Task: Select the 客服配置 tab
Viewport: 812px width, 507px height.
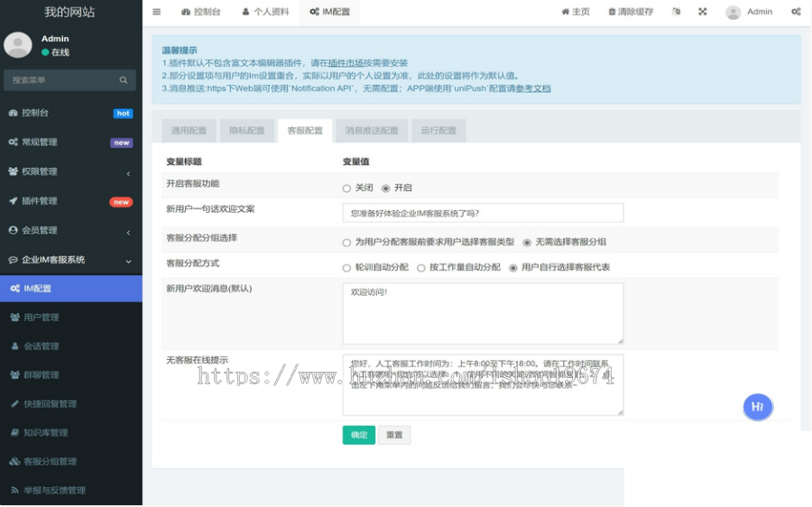Action: coord(305,131)
